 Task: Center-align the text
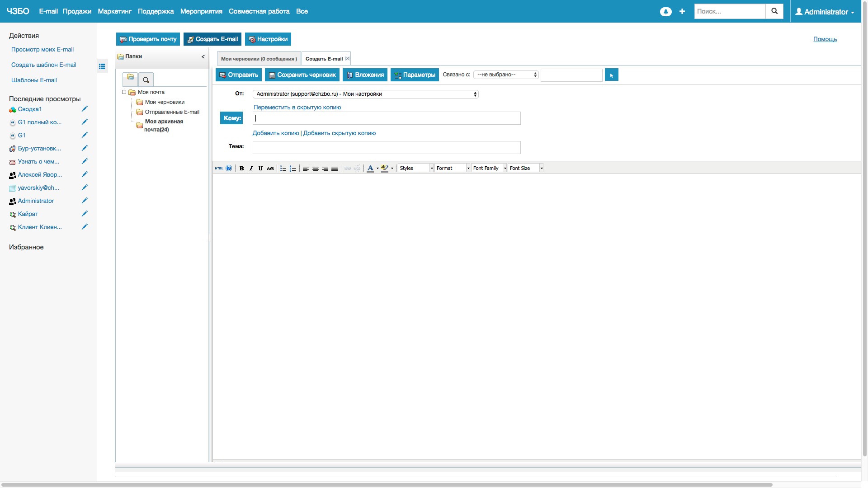pos(316,168)
